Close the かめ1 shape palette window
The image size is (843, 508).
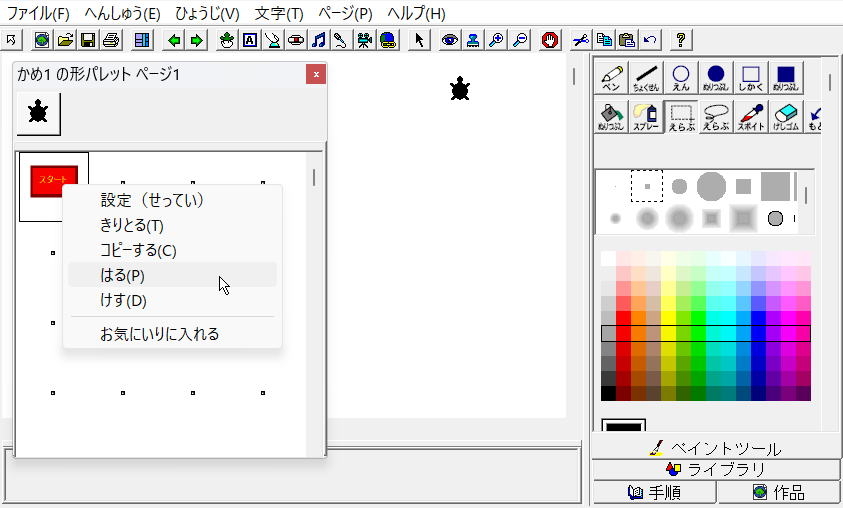click(x=316, y=74)
